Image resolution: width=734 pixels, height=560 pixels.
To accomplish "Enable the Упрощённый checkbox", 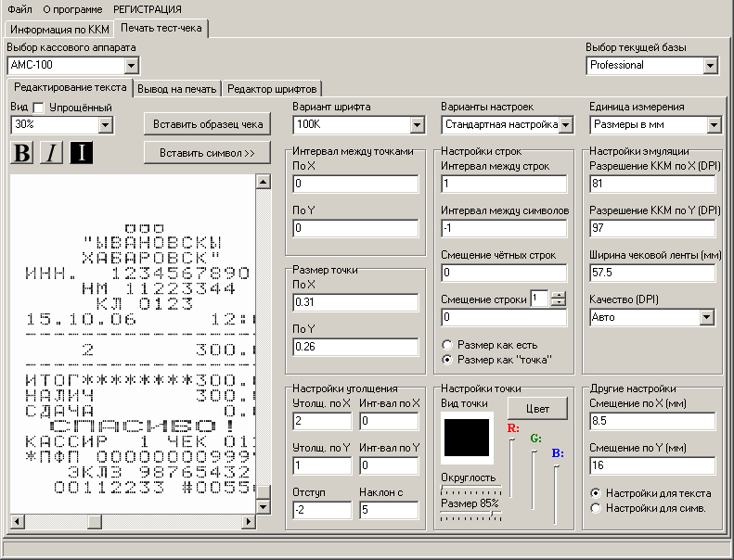I will click(38, 107).
